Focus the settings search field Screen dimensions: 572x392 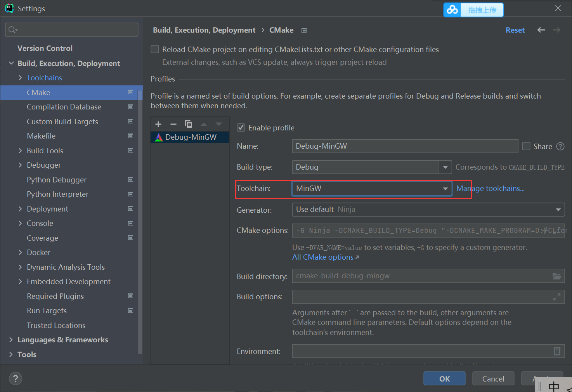[x=72, y=30]
